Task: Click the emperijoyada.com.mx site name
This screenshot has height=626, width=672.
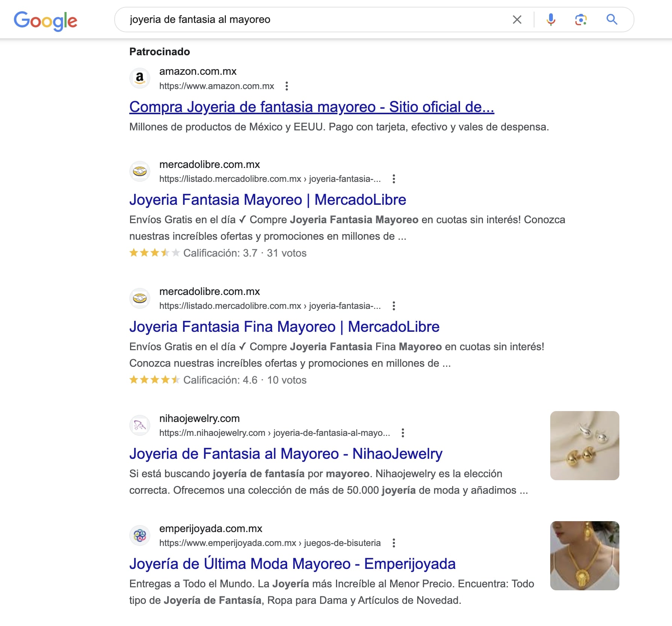Action: (210, 529)
